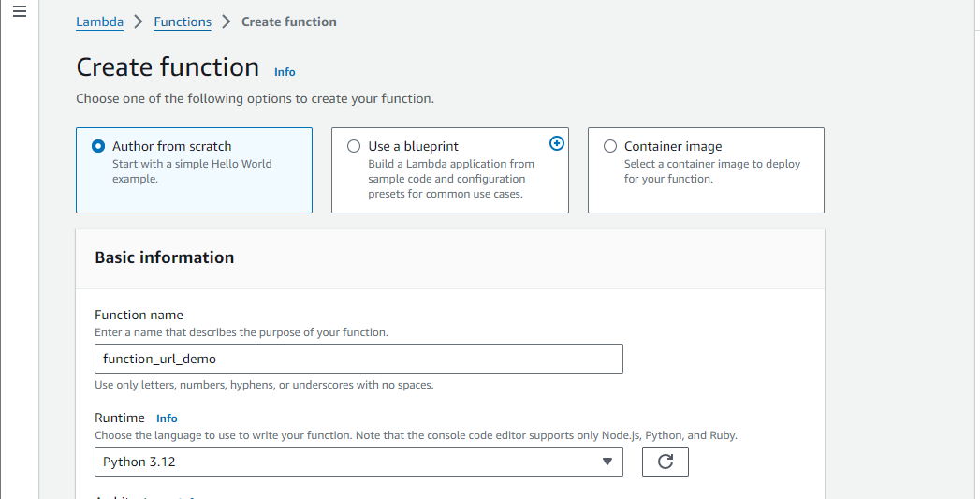Open the hamburger navigation menu
Image resolution: width=980 pixels, height=499 pixels.
click(x=20, y=11)
